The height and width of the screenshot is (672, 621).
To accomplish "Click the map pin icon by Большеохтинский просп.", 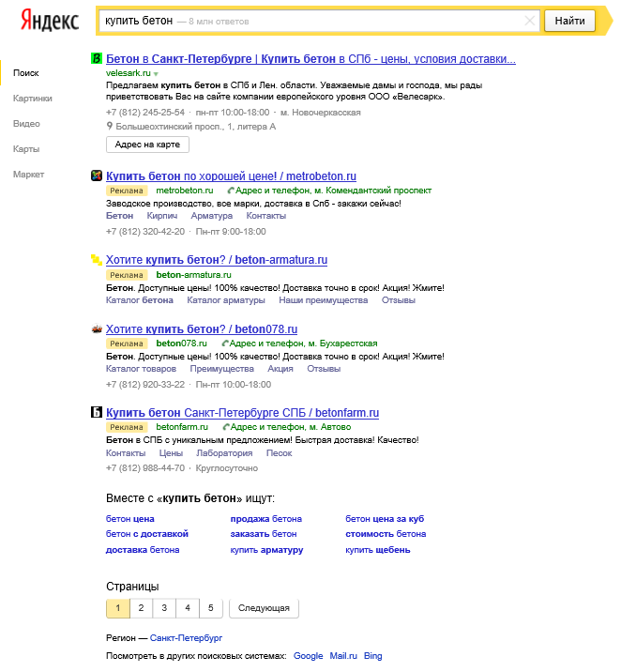I will [x=110, y=125].
